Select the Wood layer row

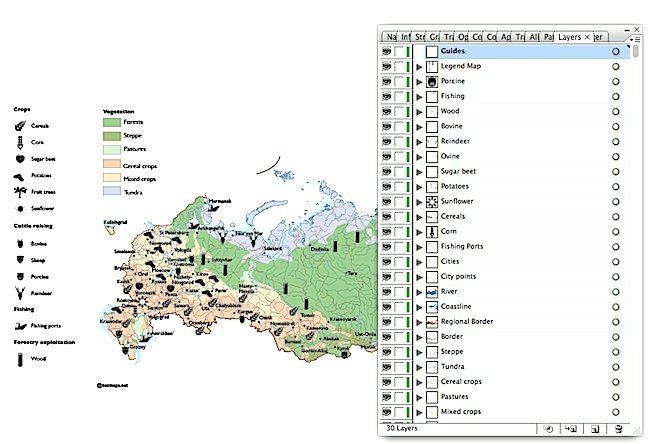(505, 112)
